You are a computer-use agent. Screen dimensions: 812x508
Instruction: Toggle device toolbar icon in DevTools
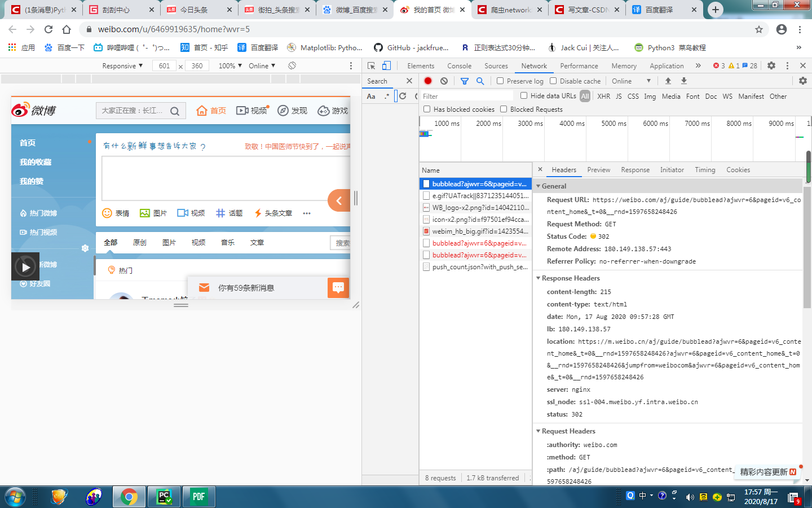[386, 65]
